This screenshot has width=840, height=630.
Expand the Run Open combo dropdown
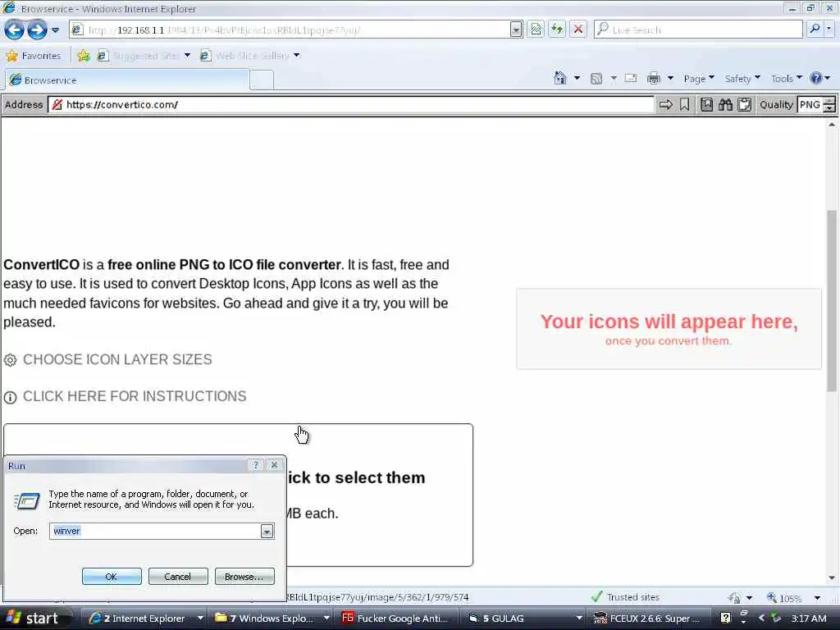tap(267, 531)
